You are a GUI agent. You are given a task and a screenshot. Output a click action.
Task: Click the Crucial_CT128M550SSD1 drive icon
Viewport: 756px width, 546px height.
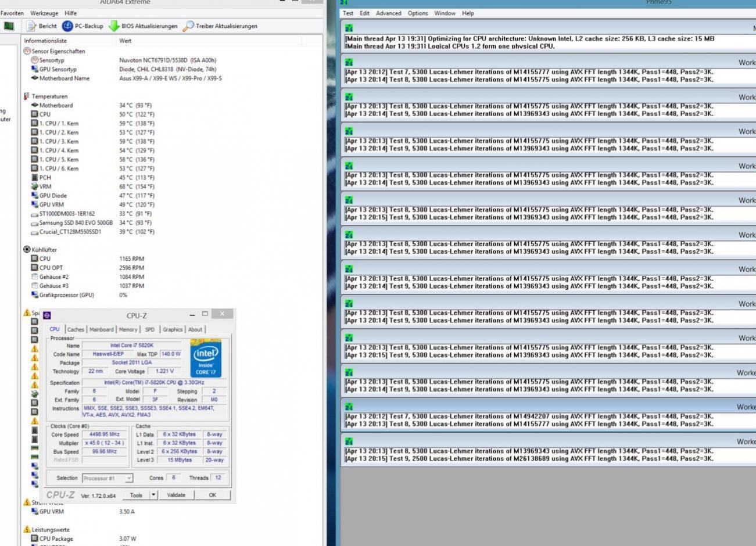click(x=35, y=232)
